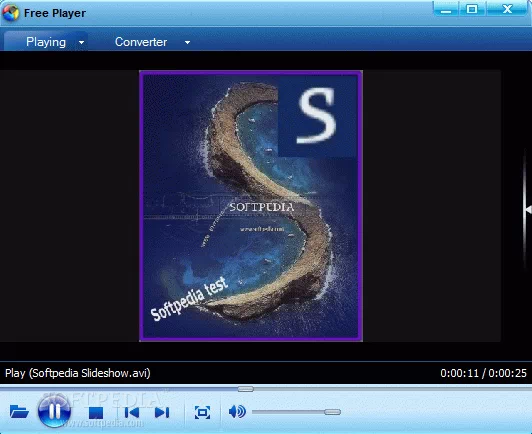Click the seek bar progress handle

point(246,389)
